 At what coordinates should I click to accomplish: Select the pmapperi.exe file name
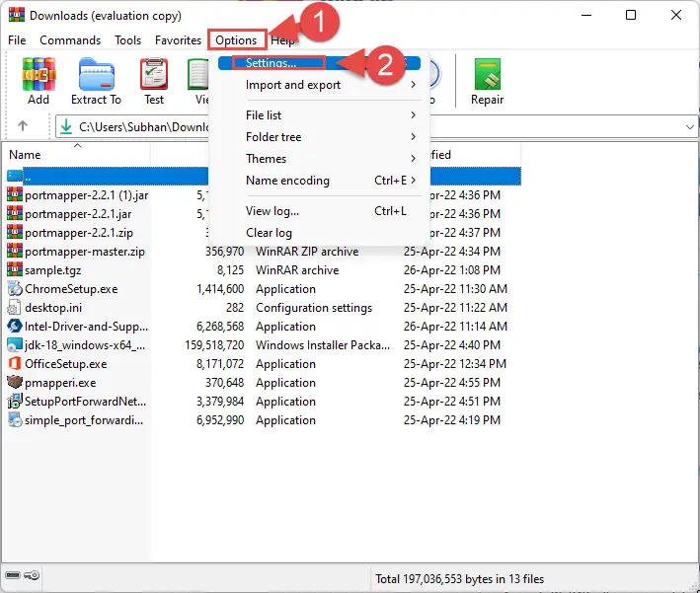(x=60, y=383)
